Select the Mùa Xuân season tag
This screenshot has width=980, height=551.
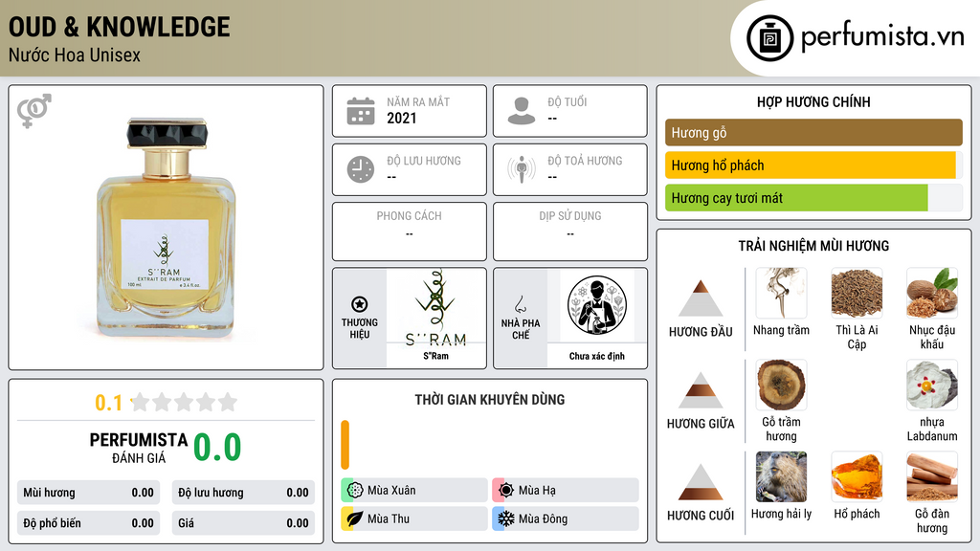[414, 490]
